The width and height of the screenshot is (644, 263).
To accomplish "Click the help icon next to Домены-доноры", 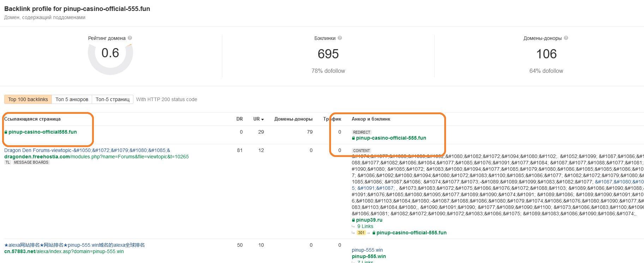I will pyautogui.click(x=566, y=38).
